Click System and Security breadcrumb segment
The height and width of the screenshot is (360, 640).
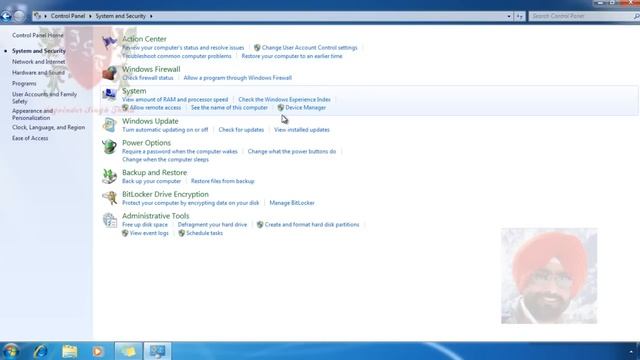point(120,16)
